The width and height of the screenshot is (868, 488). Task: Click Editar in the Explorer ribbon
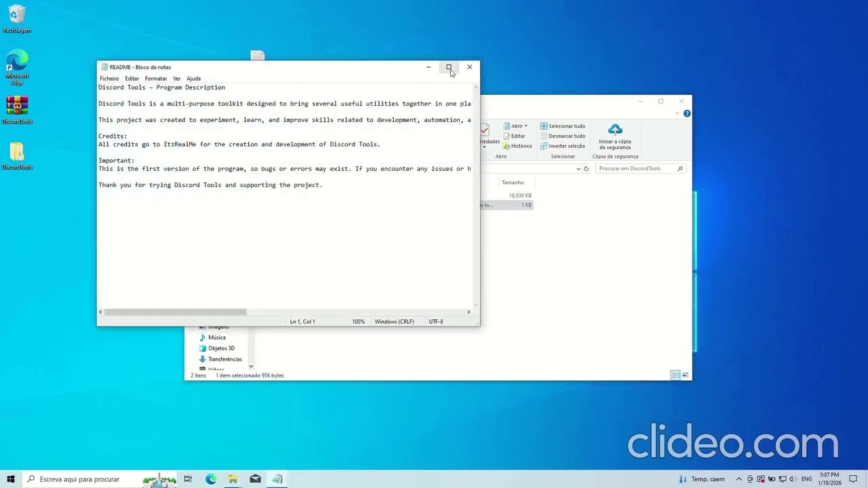click(x=514, y=136)
